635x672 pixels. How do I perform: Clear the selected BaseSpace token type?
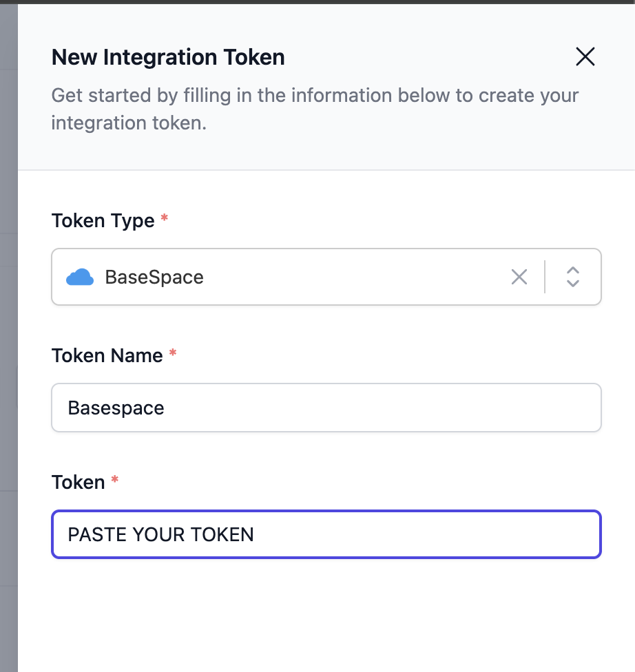point(519,277)
